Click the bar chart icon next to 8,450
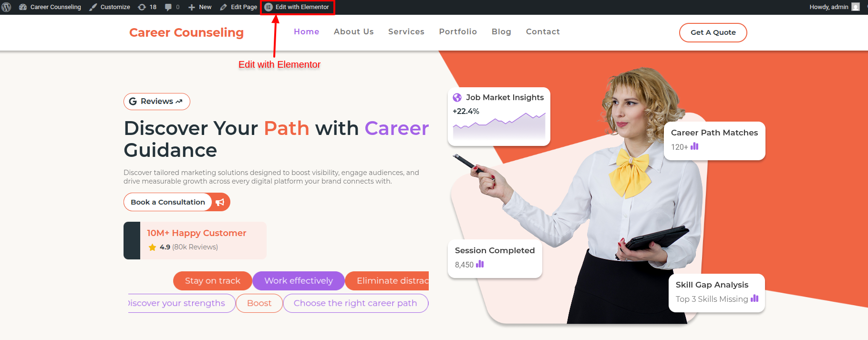This screenshot has height=340, width=868. 480,264
